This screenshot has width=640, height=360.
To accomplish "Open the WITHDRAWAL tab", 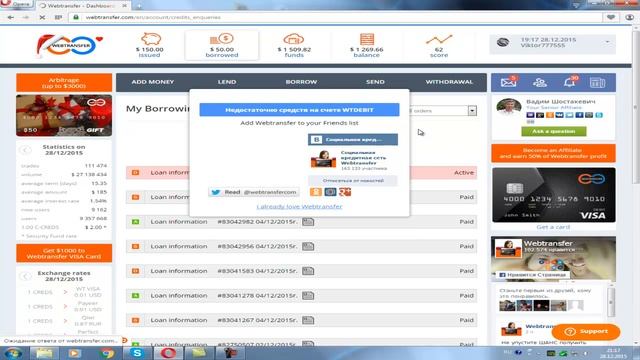I will tap(449, 82).
